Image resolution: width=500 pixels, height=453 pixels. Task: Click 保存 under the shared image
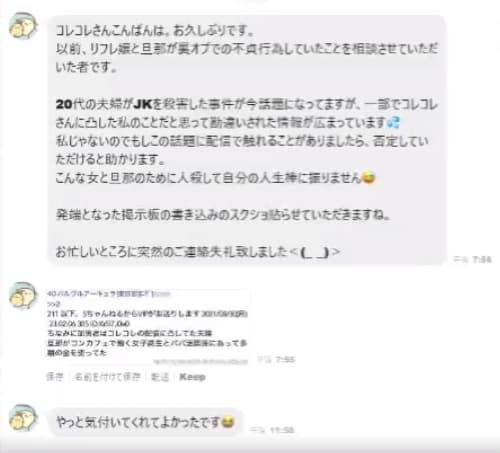coord(55,377)
